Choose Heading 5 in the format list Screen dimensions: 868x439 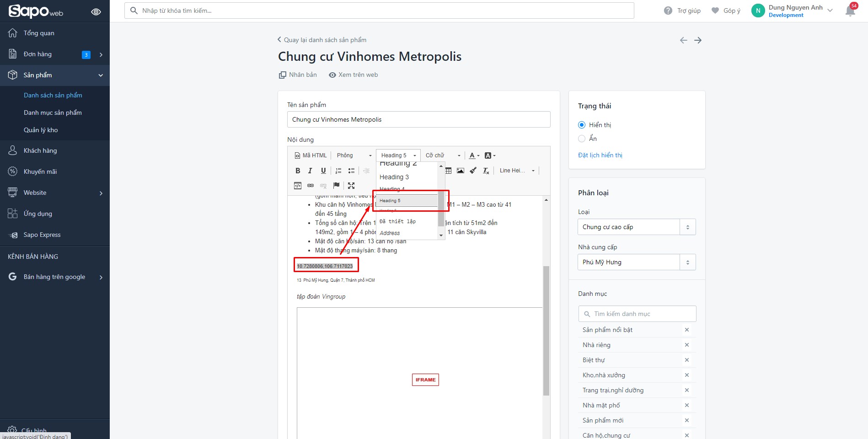pyautogui.click(x=407, y=201)
